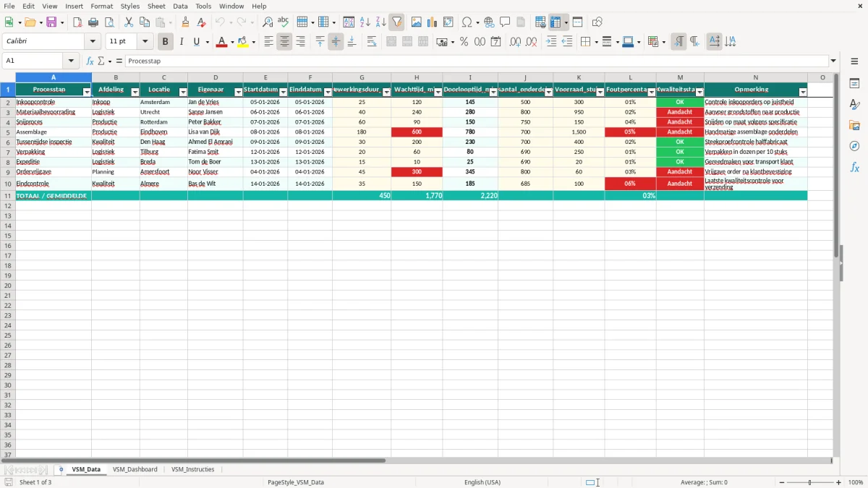Adjust the zoom slider
868x488 pixels.
click(809, 482)
